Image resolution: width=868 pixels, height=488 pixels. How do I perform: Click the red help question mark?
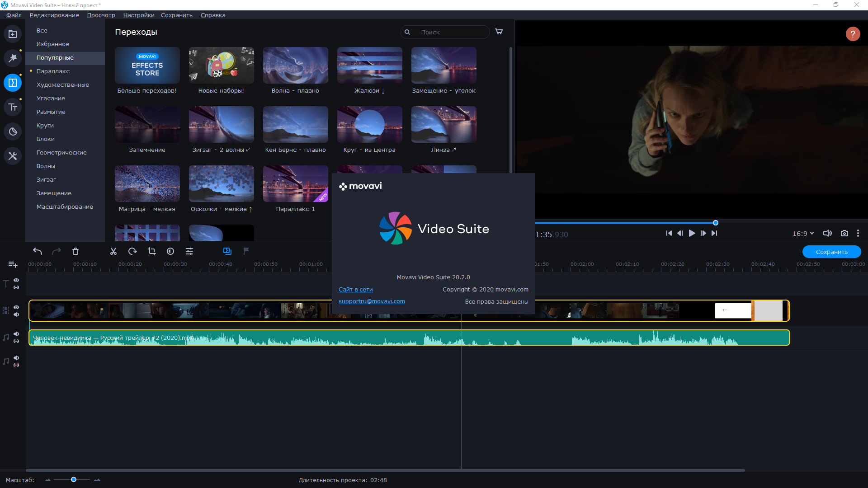(x=853, y=34)
